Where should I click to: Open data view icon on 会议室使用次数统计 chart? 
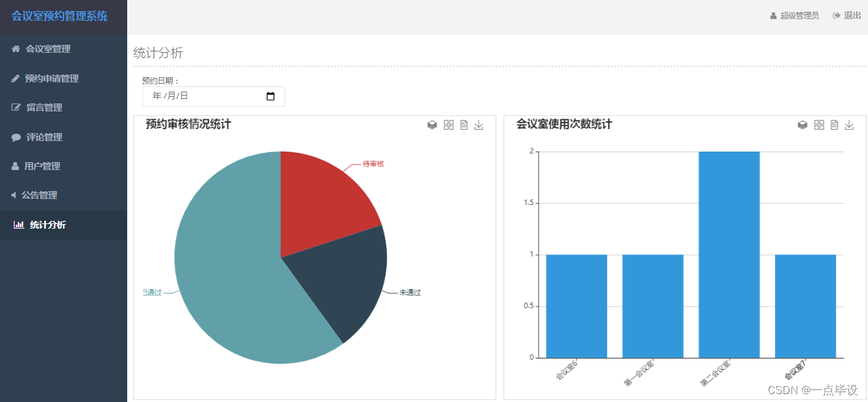point(834,125)
